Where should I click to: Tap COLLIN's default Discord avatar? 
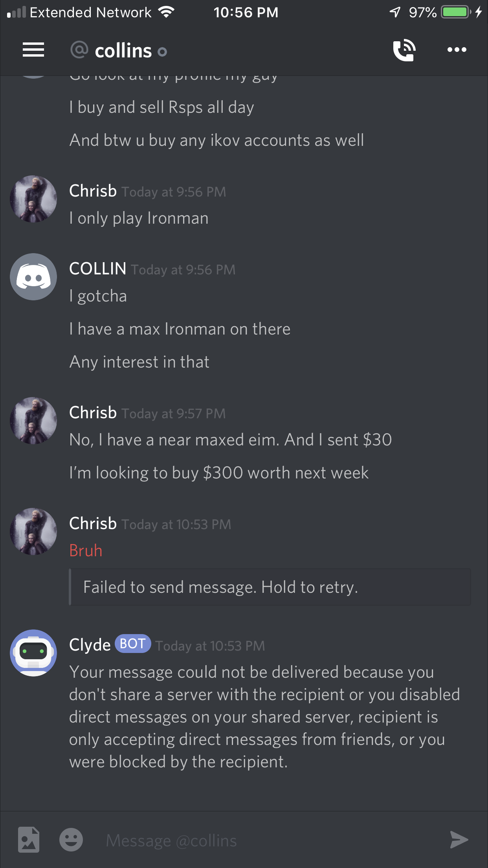(33, 277)
